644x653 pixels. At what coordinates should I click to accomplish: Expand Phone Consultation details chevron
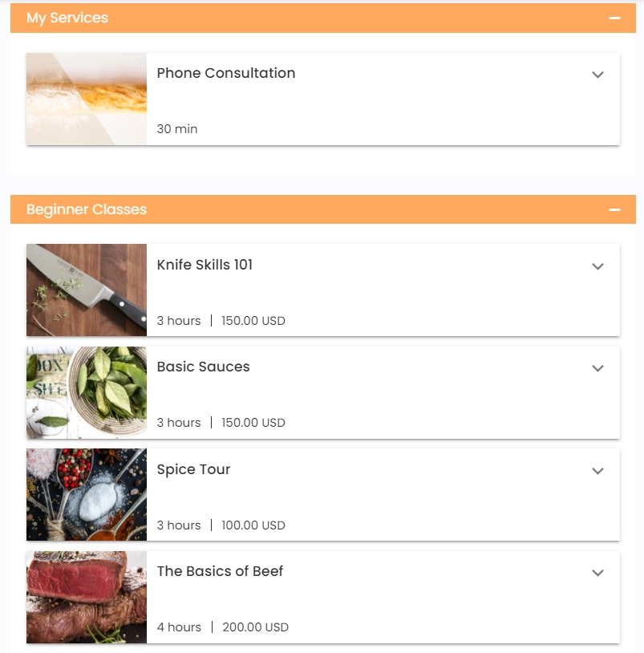[x=597, y=75]
